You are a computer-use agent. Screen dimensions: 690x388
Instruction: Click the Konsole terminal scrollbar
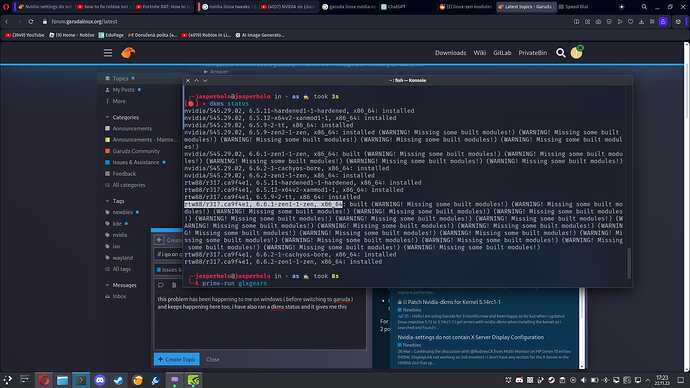(629, 263)
